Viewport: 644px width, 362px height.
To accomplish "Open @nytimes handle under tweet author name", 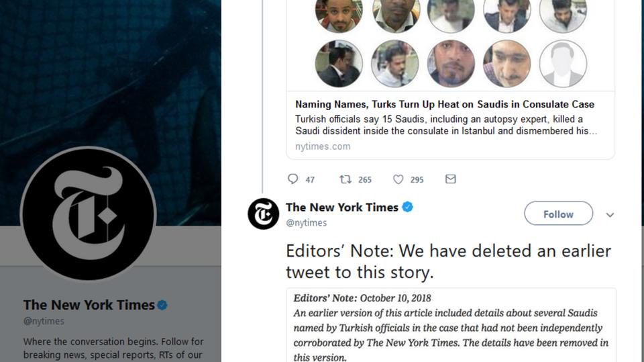I will 307,223.
